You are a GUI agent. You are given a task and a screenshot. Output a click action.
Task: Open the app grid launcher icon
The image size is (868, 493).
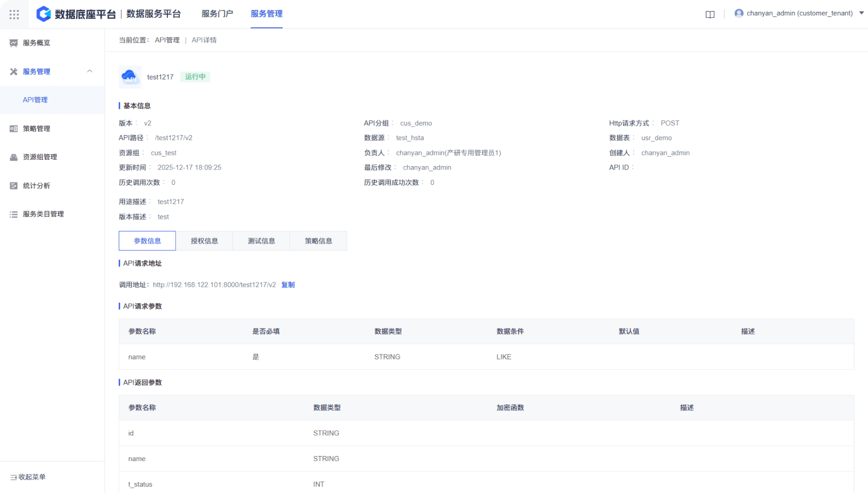point(14,14)
